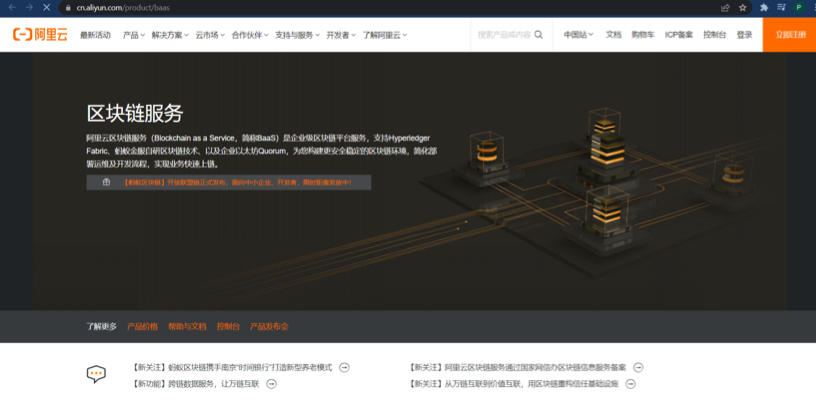Open 控制台 in top navigation
The width and height of the screenshot is (816, 420).
(x=715, y=35)
